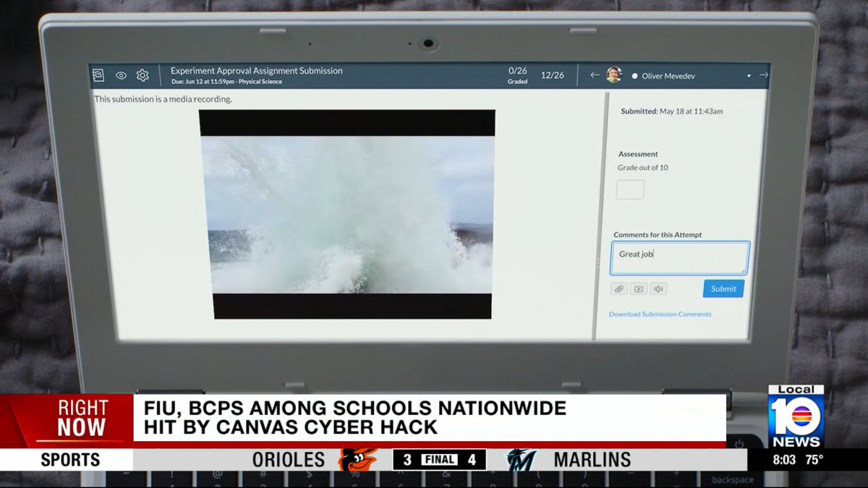The height and width of the screenshot is (488, 868).
Task: Submit the comment with the Submit button
Action: (723, 288)
